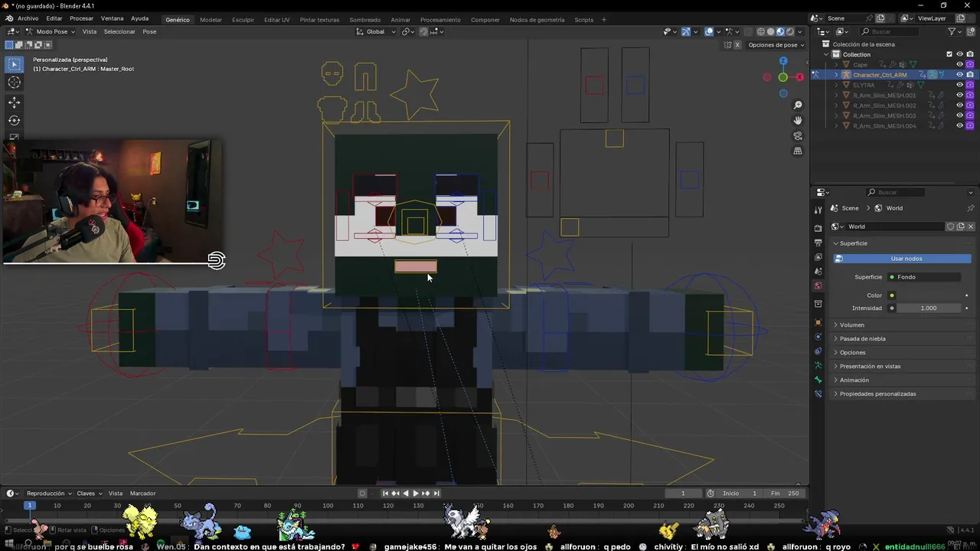
Task: Open the Archivo menu
Action: coord(28,18)
